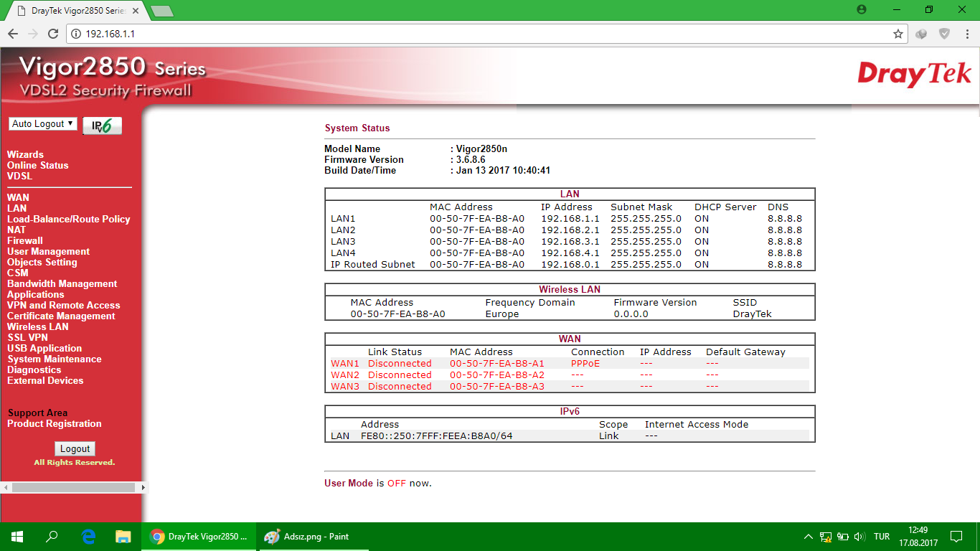Click the IPv6 icon button

(102, 126)
